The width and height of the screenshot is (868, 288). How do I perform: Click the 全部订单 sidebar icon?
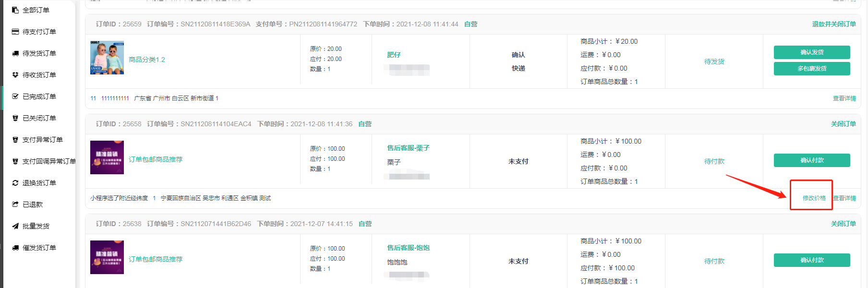tap(15, 10)
